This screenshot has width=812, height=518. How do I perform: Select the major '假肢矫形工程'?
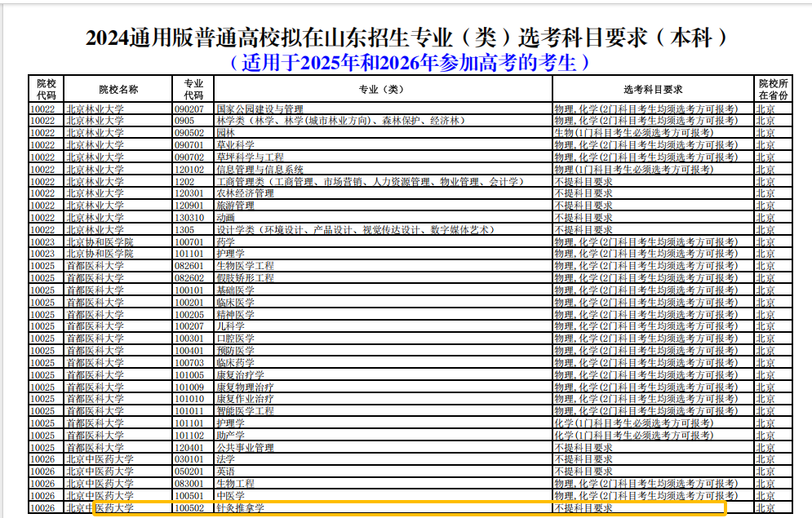tap(246, 278)
